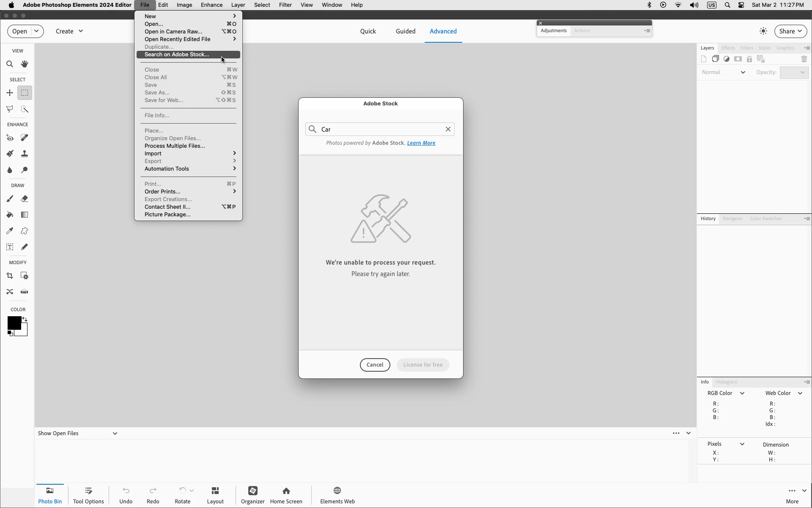Image resolution: width=812 pixels, height=508 pixels.
Task: Open the Create dropdown menu
Action: (x=69, y=31)
